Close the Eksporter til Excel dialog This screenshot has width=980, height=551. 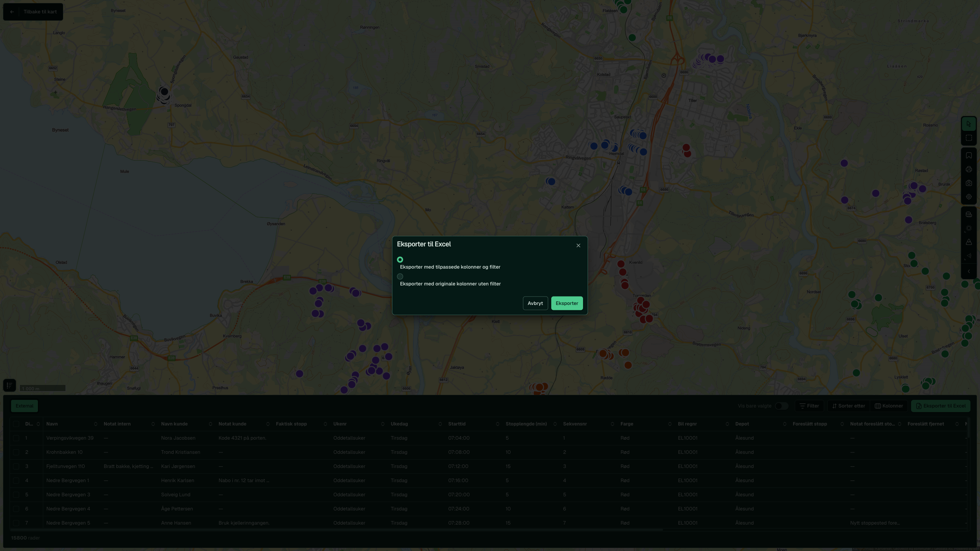(x=578, y=246)
